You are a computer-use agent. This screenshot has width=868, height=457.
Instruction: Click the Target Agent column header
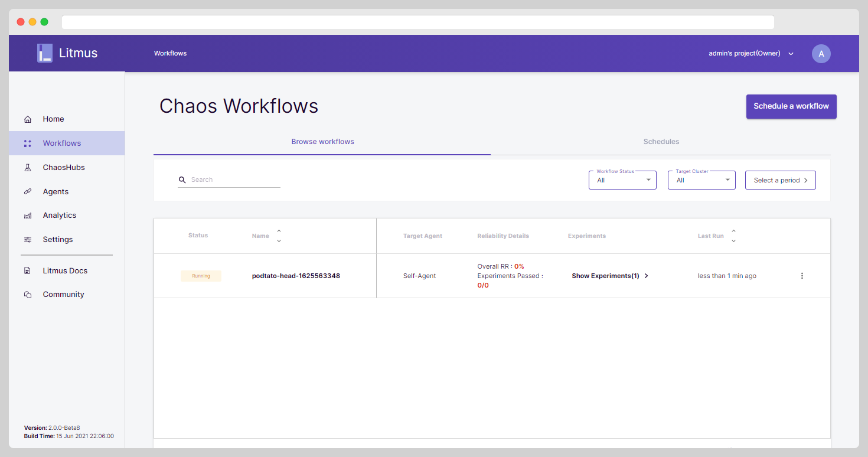pos(422,236)
